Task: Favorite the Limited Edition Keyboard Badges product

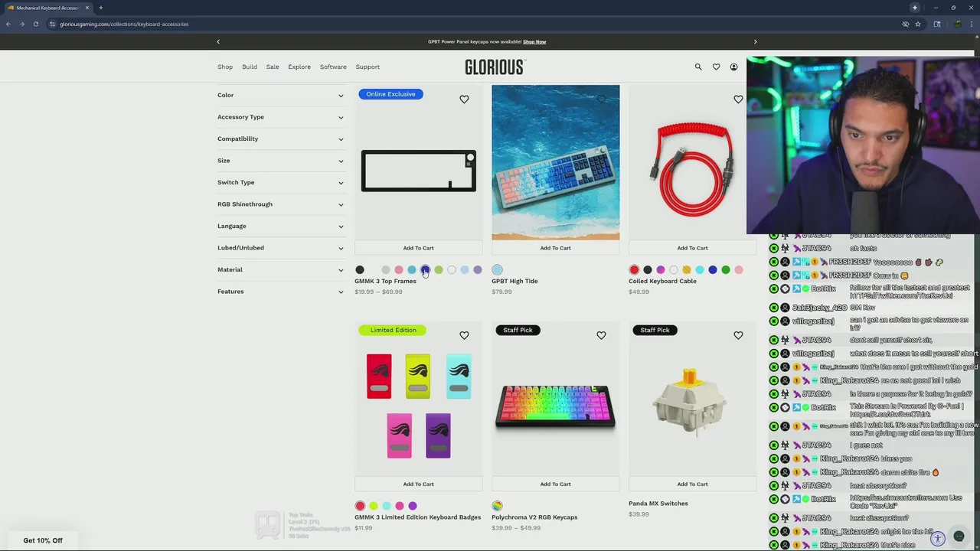Action: 464,335
